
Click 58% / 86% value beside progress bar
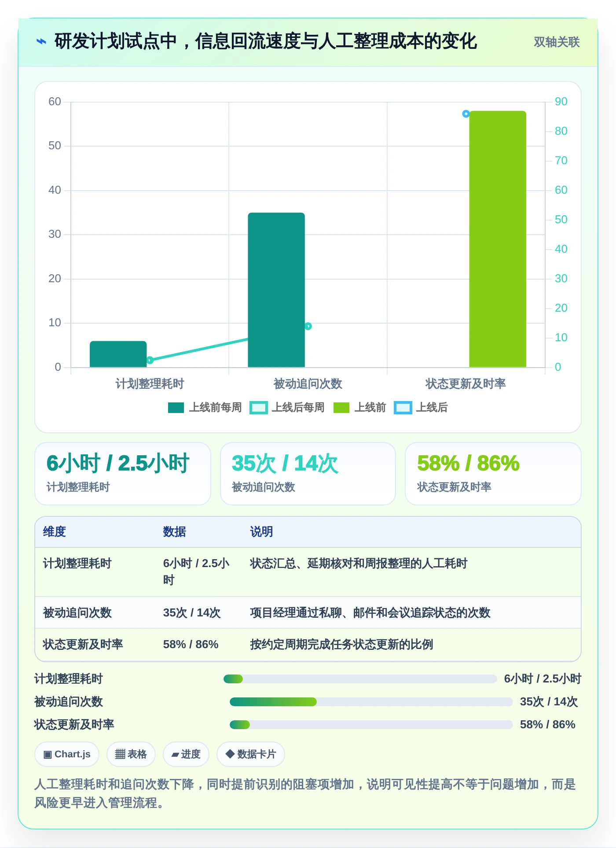548,725
